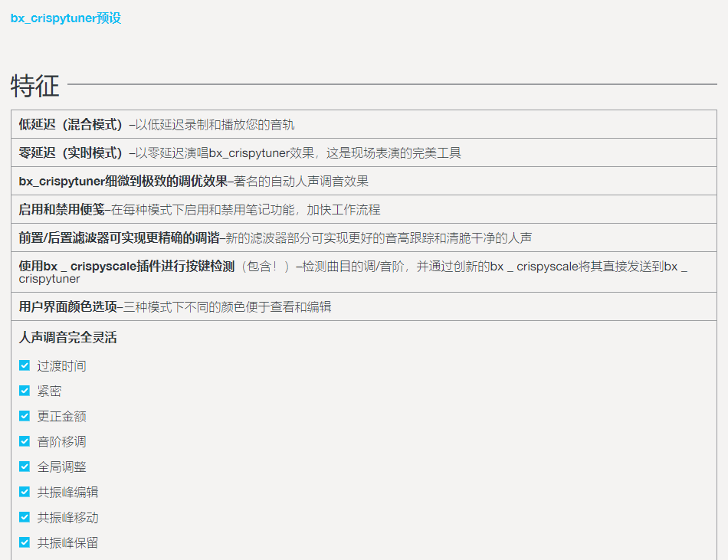Screen dimensions: 728x560
Task: Click the 特征 section heading
Action: (35, 86)
